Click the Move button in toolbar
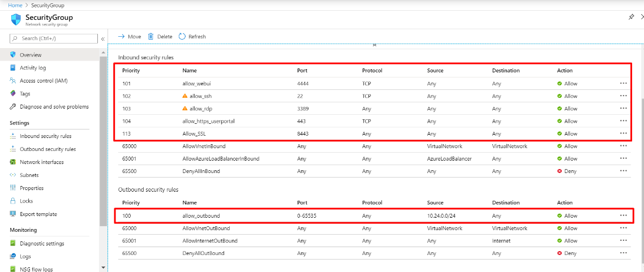 pyautogui.click(x=130, y=36)
